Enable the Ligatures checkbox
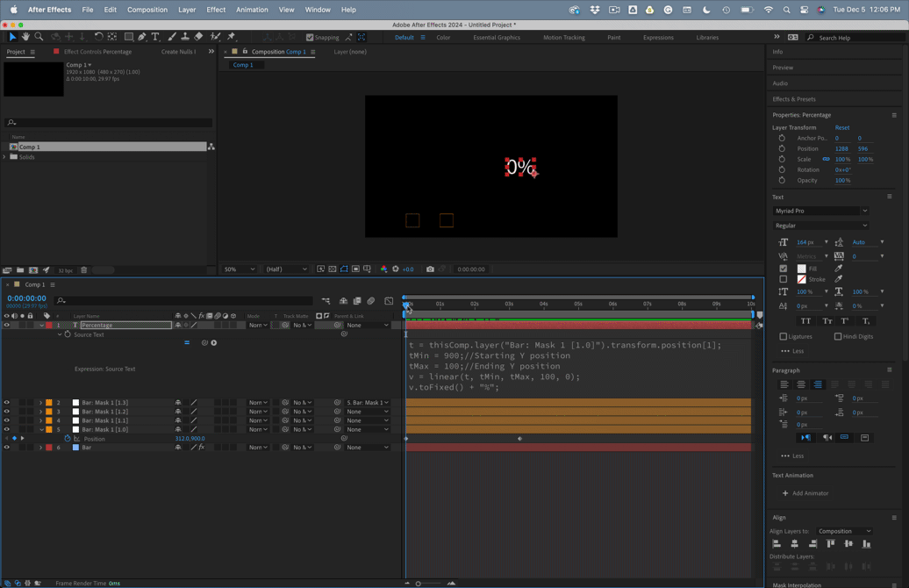 (x=784, y=336)
